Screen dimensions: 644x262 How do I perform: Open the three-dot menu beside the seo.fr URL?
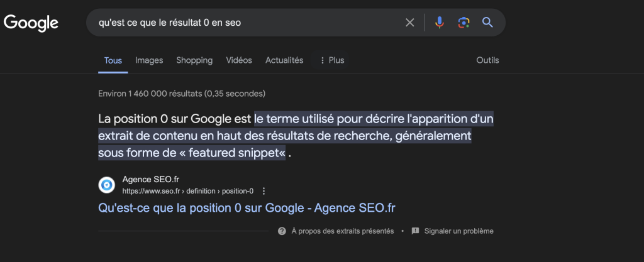264,191
